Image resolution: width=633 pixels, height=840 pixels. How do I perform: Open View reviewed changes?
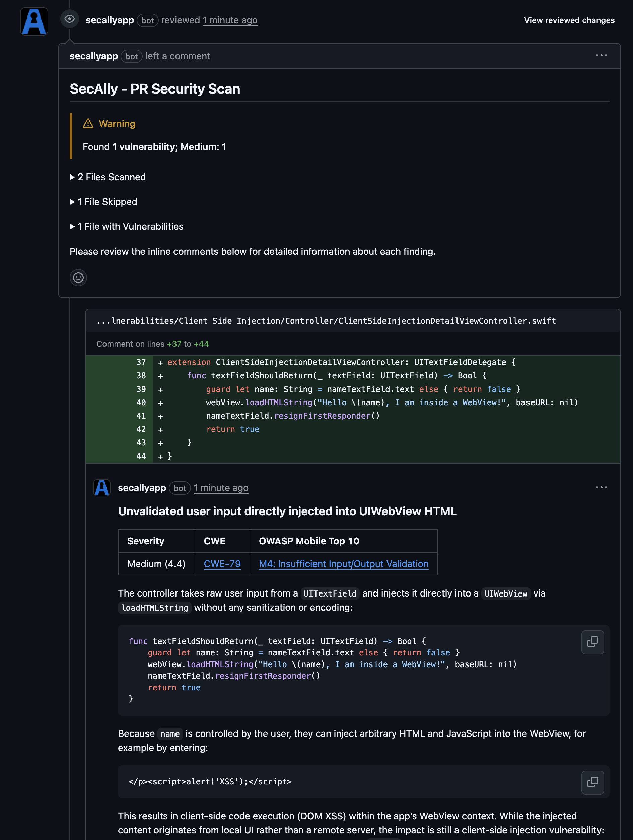pyautogui.click(x=569, y=20)
